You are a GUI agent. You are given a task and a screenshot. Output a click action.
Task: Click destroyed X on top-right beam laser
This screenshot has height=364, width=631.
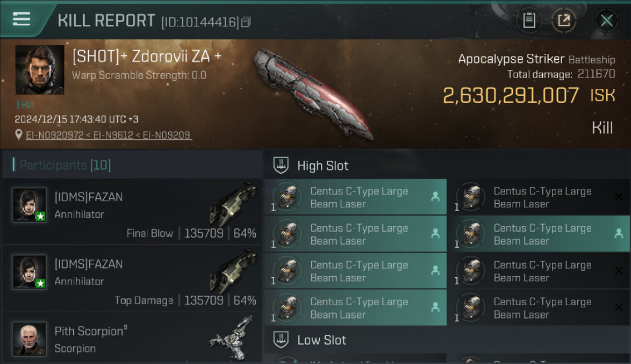point(619,197)
